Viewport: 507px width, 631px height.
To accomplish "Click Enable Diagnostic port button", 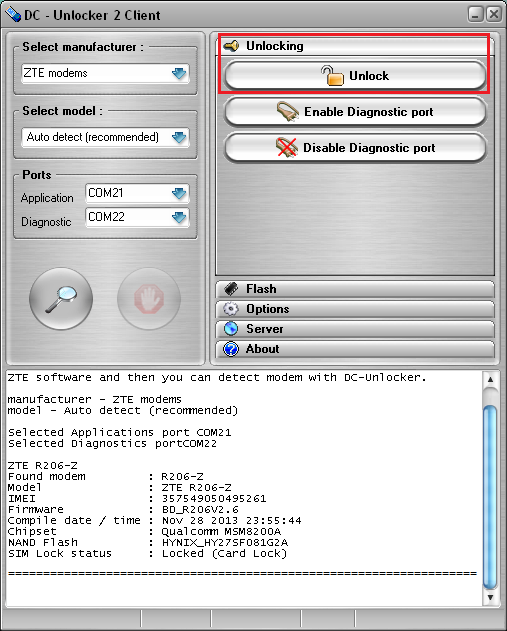I will pyautogui.click(x=355, y=111).
